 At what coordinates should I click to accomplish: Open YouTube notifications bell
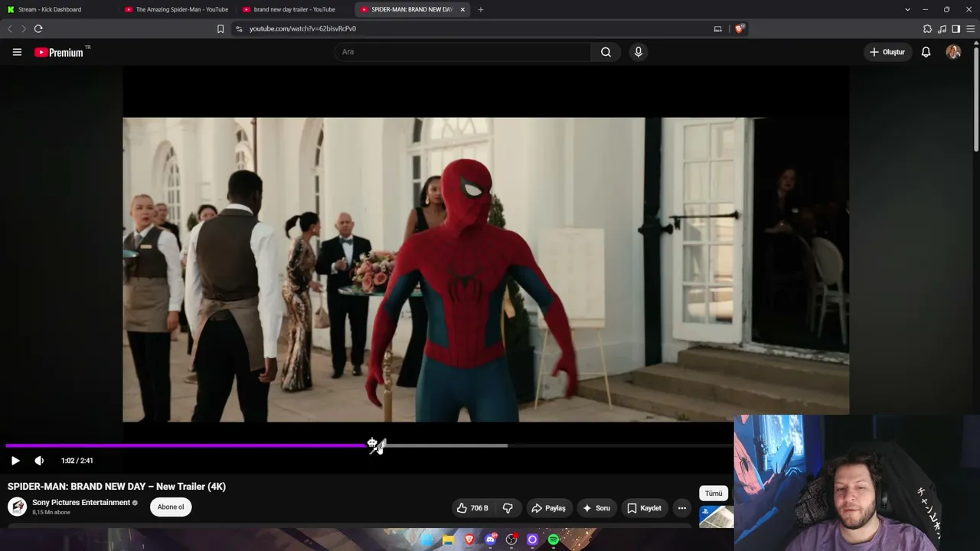pos(926,52)
